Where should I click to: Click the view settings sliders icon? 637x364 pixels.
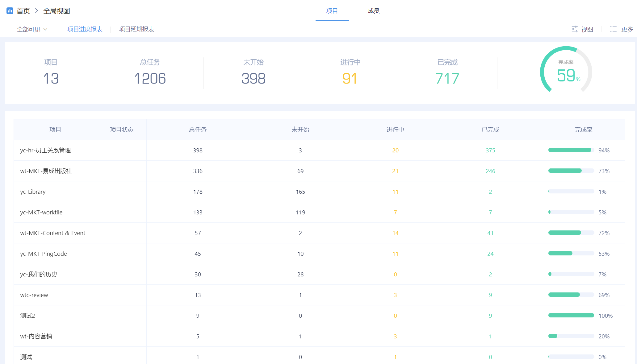574,29
